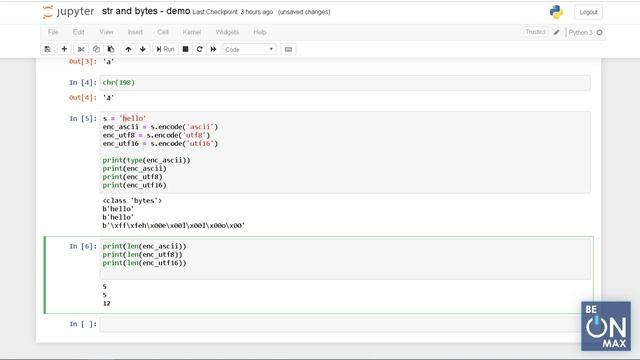The image size is (640, 360).
Task: Restart kernel and rerun all cells icon
Action: 213,49
